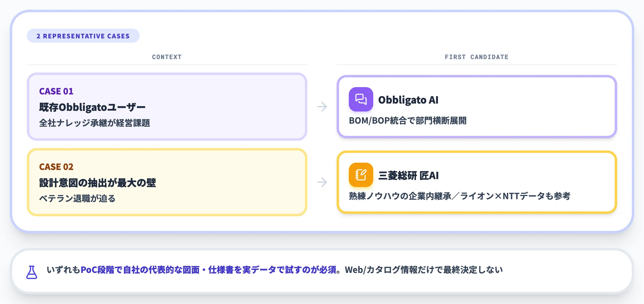The image size is (644, 304).
Task: Click the text 'Web/カタログ情報だけで最終決定しない'
Action: click(x=424, y=270)
